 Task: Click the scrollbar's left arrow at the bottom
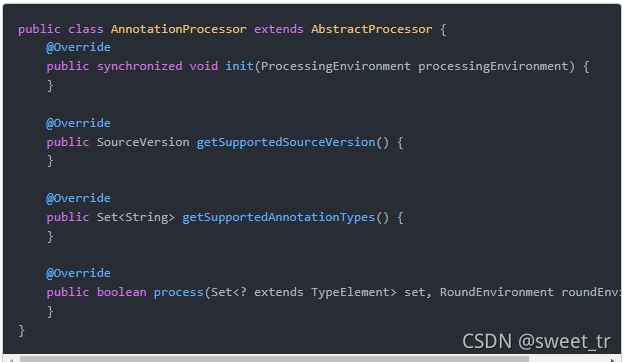pyautogui.click(x=11, y=360)
